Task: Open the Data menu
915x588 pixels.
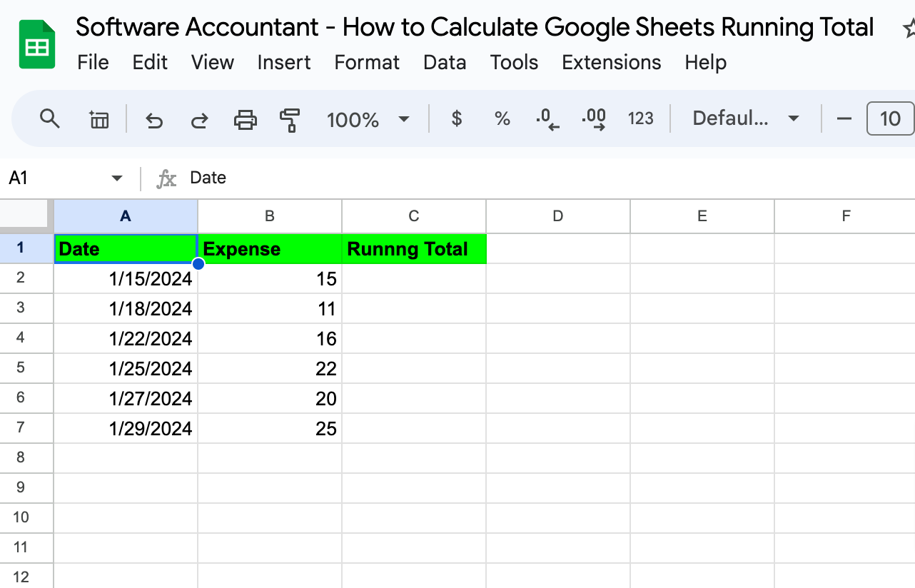Action: tap(445, 63)
